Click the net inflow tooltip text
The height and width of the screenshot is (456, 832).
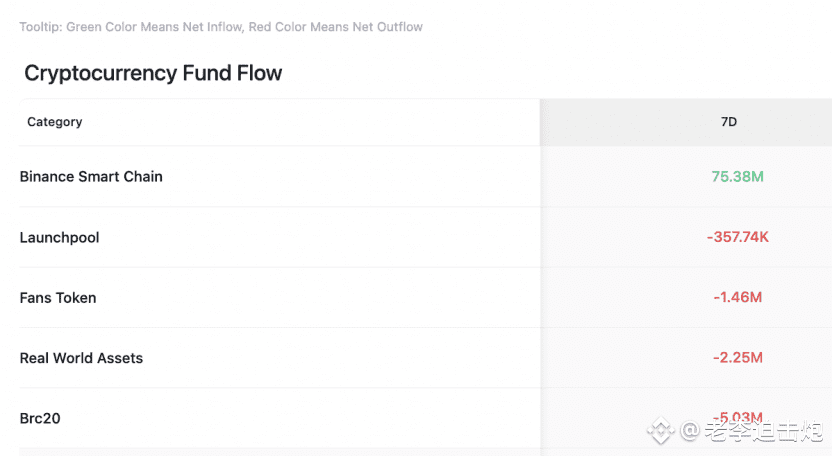tap(221, 27)
